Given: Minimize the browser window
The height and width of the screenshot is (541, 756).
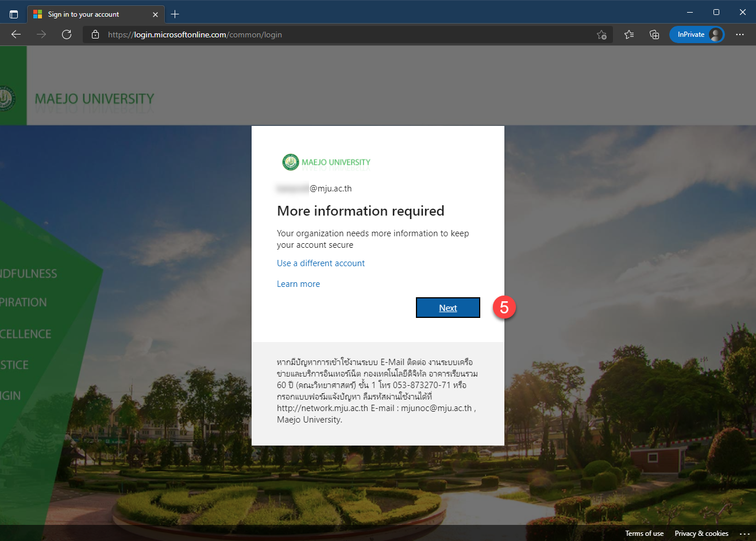Looking at the screenshot, I should coord(689,12).
